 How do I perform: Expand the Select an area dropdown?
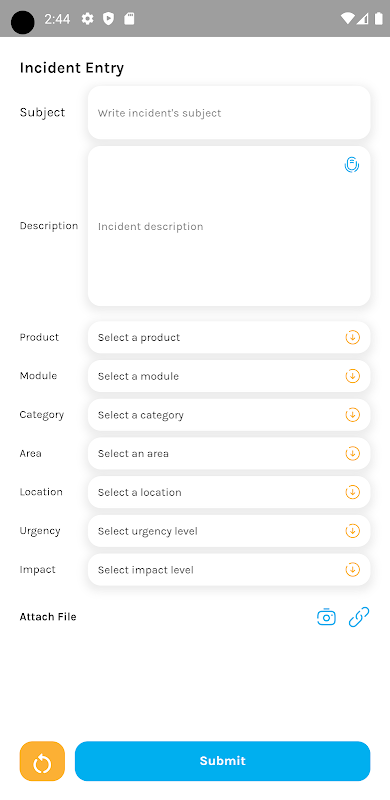pyautogui.click(x=229, y=453)
